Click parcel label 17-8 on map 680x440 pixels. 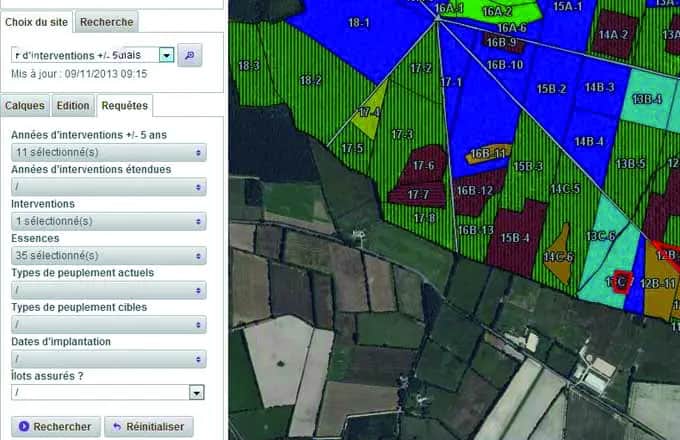tap(425, 217)
